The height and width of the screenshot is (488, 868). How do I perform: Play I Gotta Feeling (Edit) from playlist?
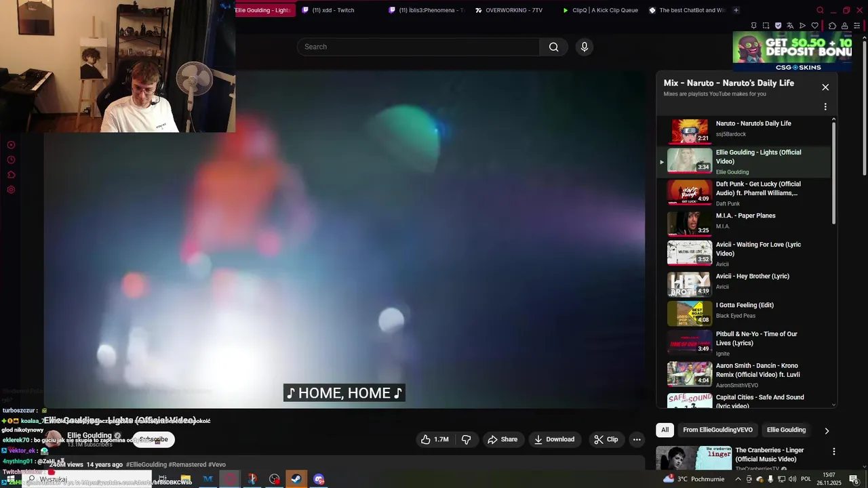tap(744, 313)
